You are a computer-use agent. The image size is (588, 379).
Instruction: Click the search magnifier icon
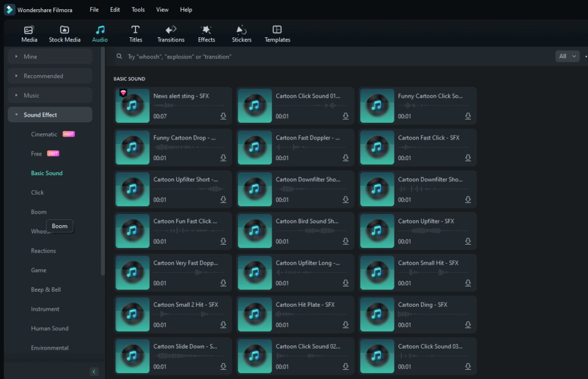[x=119, y=56]
